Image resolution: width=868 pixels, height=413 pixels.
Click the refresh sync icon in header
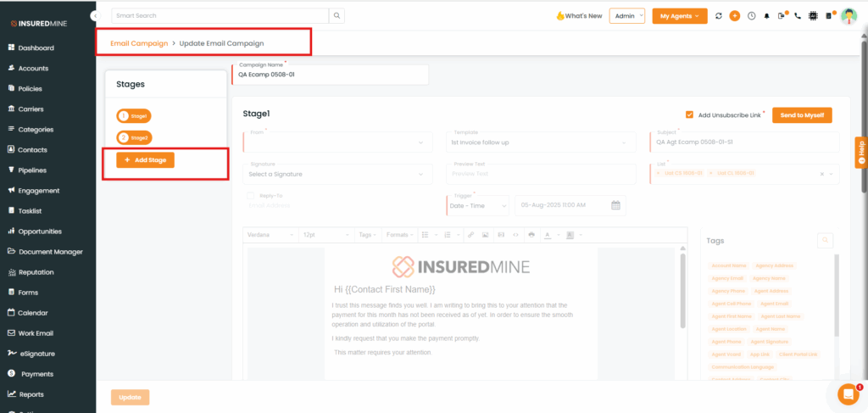[x=719, y=16]
